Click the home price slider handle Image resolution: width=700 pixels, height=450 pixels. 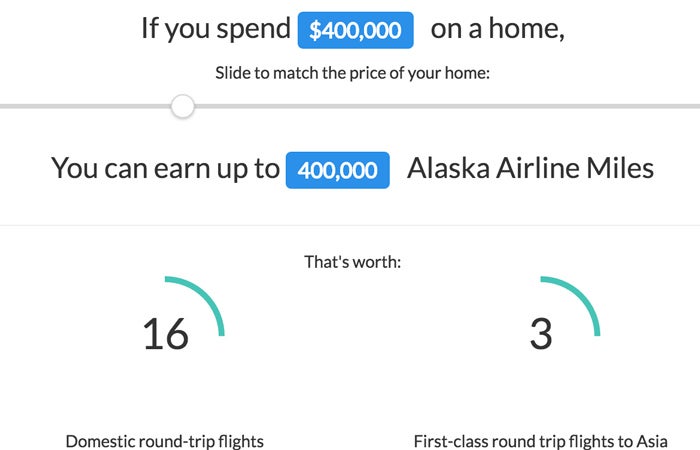(183, 106)
